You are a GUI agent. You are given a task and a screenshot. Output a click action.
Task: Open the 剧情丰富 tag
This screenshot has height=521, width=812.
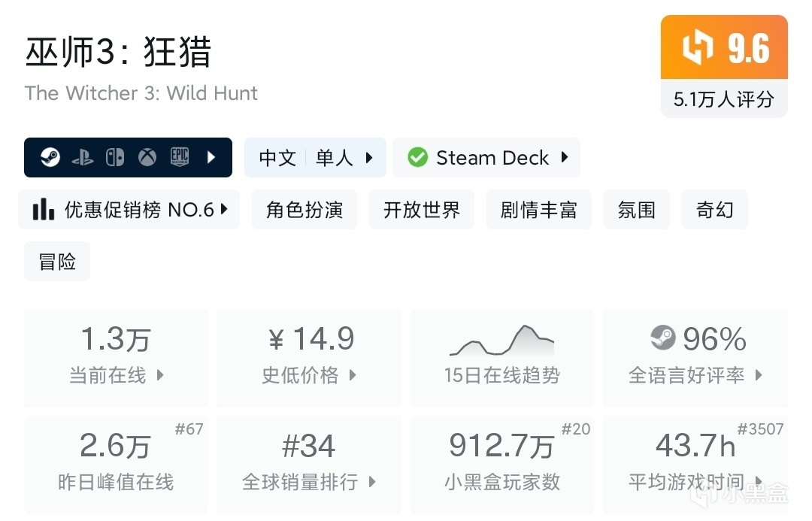point(538,210)
